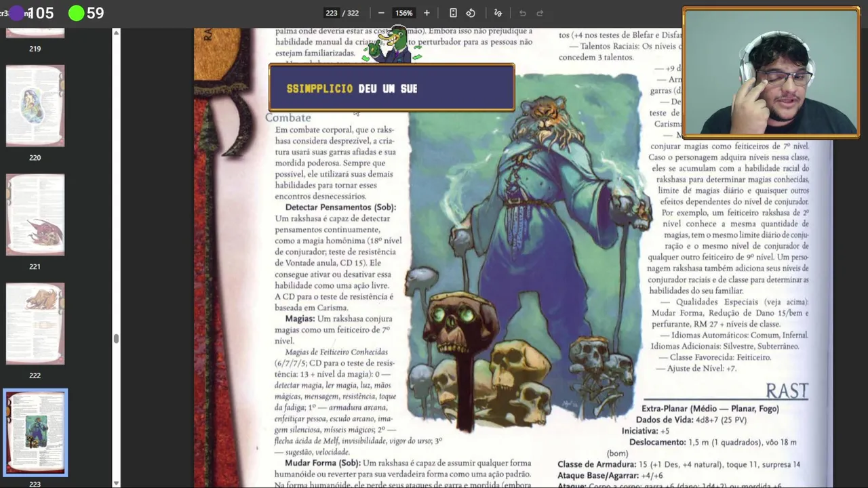The width and height of the screenshot is (868, 488).
Task: Click the redo arrow in toolbar
Action: tap(540, 13)
